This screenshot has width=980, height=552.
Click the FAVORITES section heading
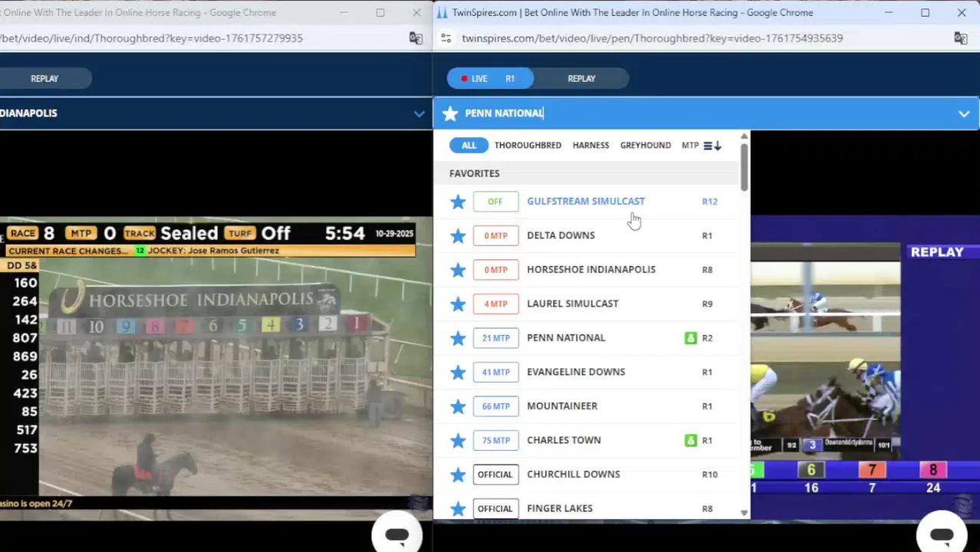(475, 174)
